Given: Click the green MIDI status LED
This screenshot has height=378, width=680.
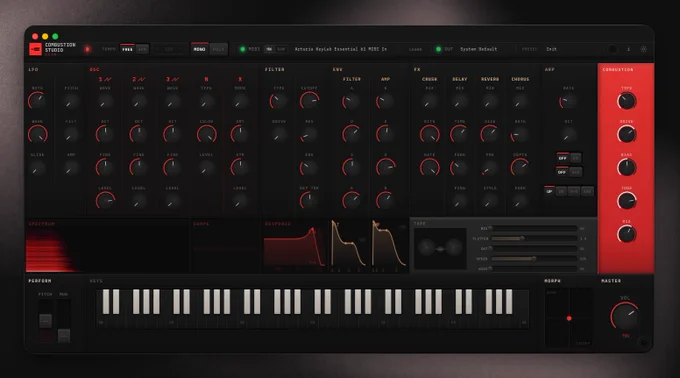Looking at the screenshot, I should [242, 49].
